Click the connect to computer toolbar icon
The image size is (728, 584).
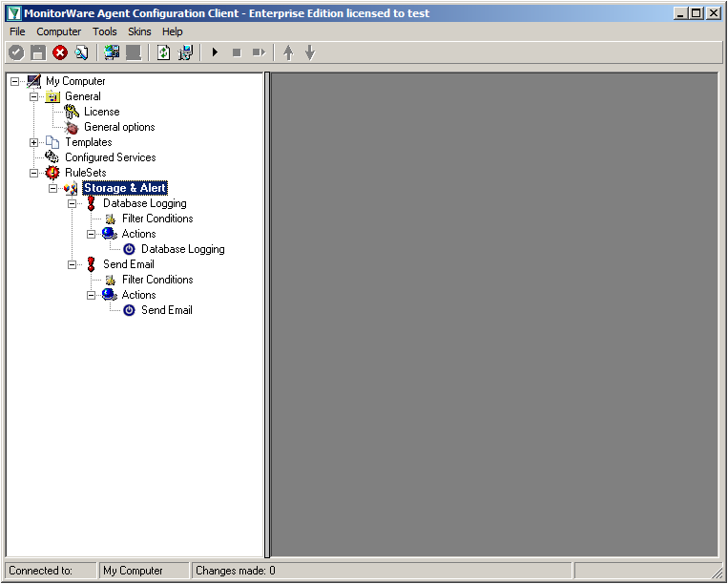(x=112, y=52)
